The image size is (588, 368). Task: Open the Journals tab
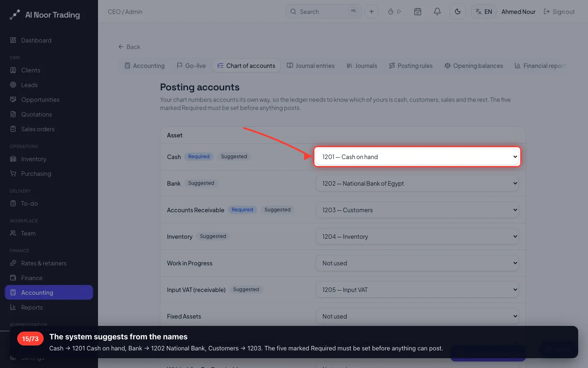362,66
